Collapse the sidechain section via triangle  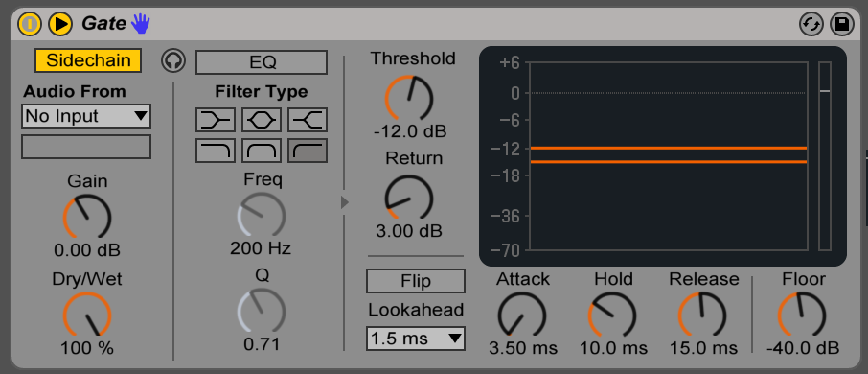(x=344, y=202)
